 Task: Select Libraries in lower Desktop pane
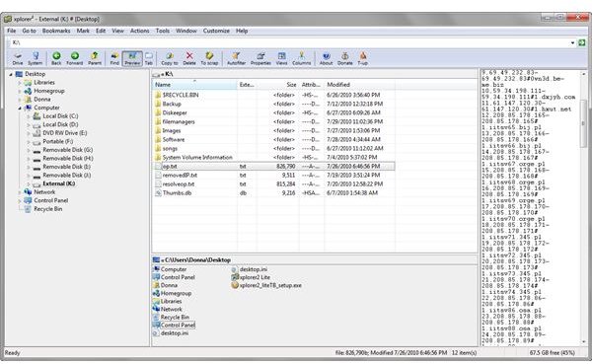pyautogui.click(x=171, y=302)
